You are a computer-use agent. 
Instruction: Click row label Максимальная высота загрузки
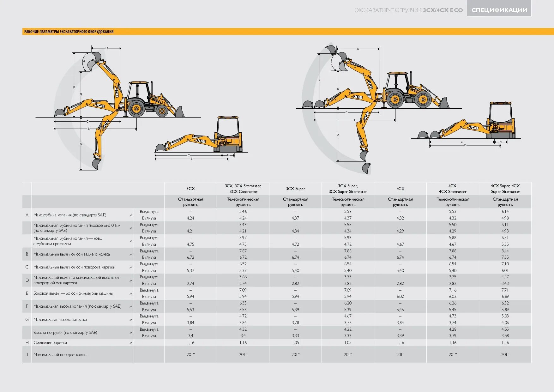(x=60, y=319)
